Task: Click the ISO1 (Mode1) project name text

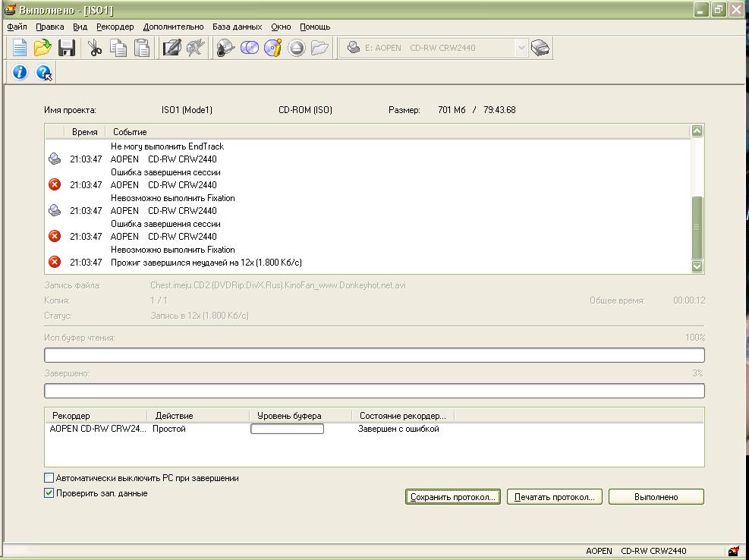Action: click(187, 110)
